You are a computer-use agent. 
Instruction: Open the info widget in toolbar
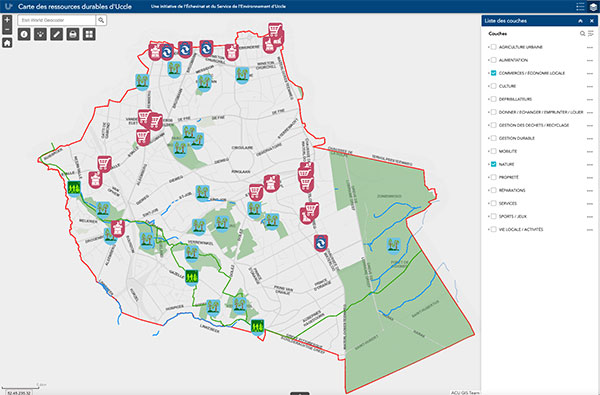[24, 34]
